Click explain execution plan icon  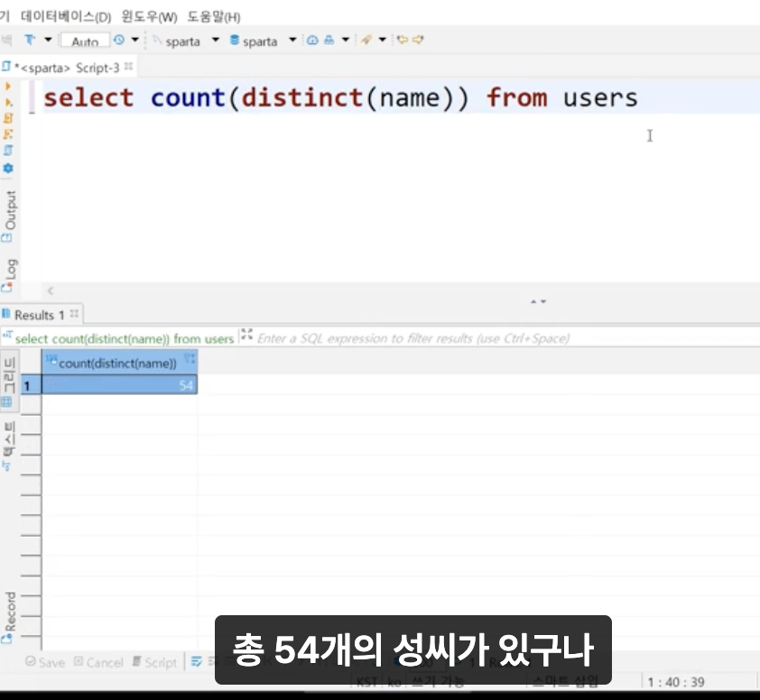click(8, 134)
